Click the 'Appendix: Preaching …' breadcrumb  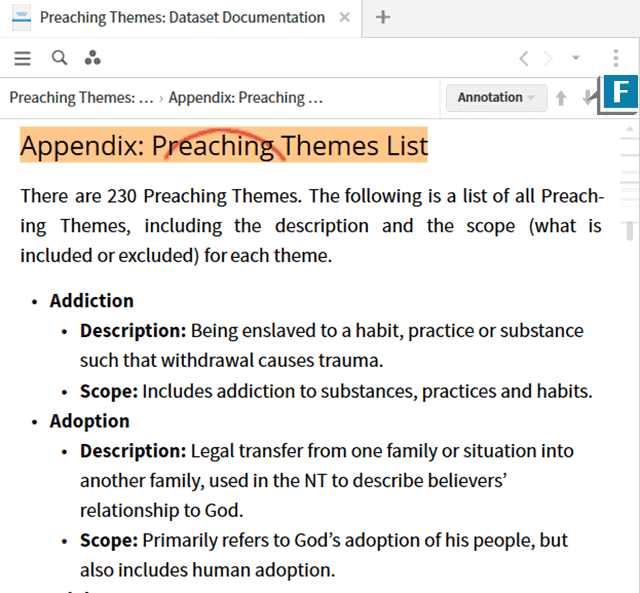[x=245, y=98]
